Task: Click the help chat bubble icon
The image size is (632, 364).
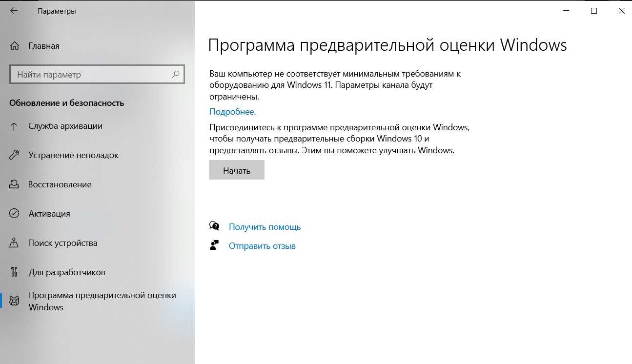Action: click(214, 226)
